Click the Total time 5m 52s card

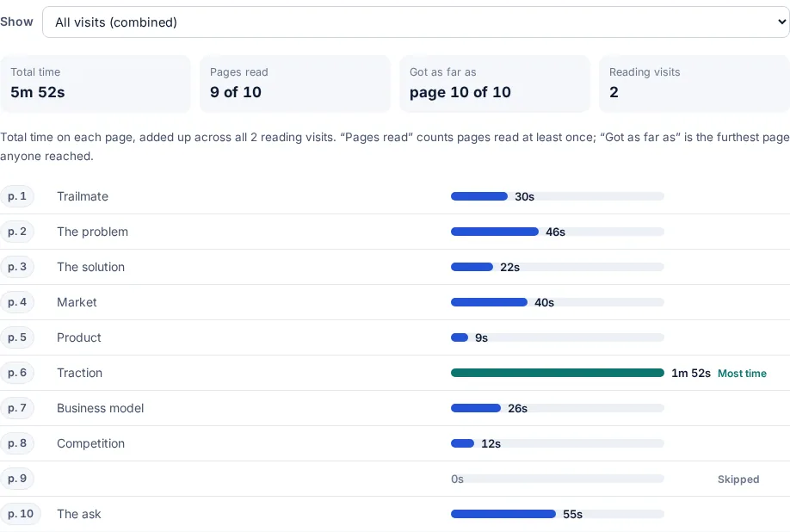coord(96,84)
